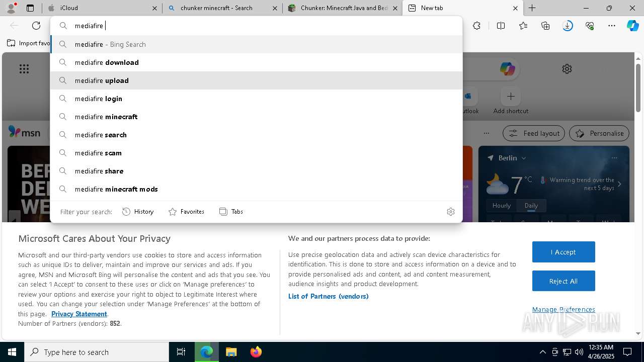This screenshot has height=362, width=644.
Task: Open Settings and more ellipsis menu
Action: click(612, 26)
